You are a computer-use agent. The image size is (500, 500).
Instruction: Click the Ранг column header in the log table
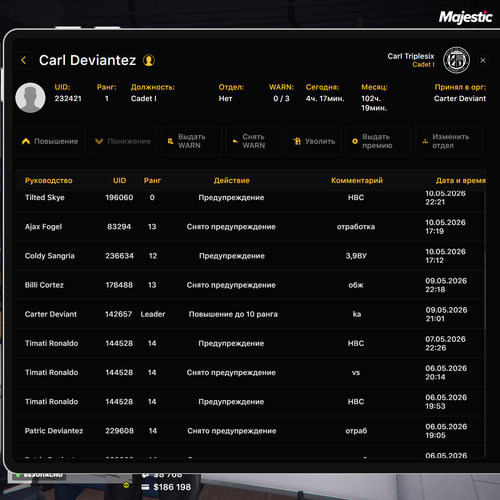pos(152,181)
